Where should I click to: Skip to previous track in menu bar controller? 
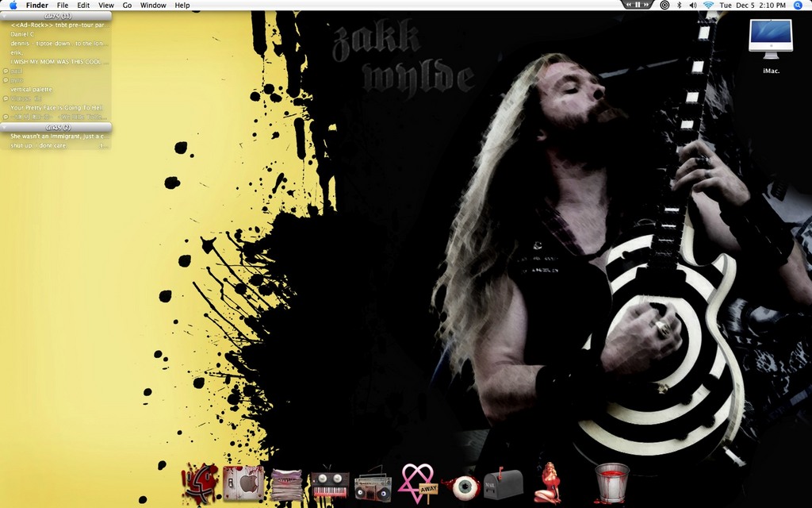pos(629,5)
